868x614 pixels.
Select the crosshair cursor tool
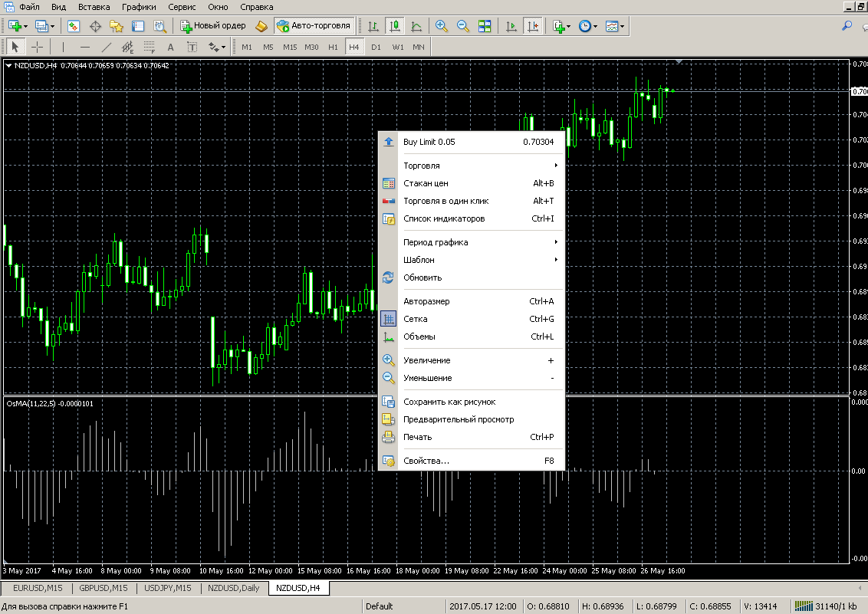coord(37,47)
